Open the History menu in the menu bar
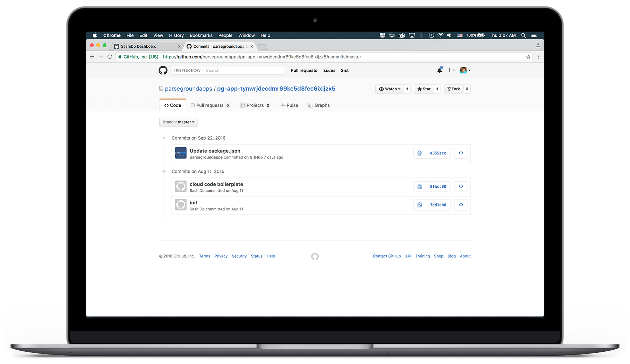 click(176, 35)
